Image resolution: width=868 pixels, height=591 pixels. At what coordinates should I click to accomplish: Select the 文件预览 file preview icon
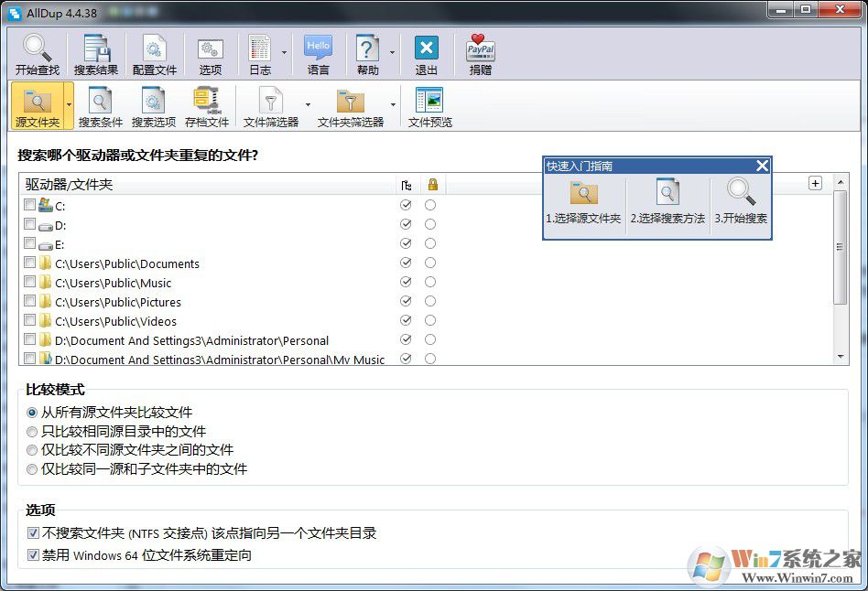[429, 101]
